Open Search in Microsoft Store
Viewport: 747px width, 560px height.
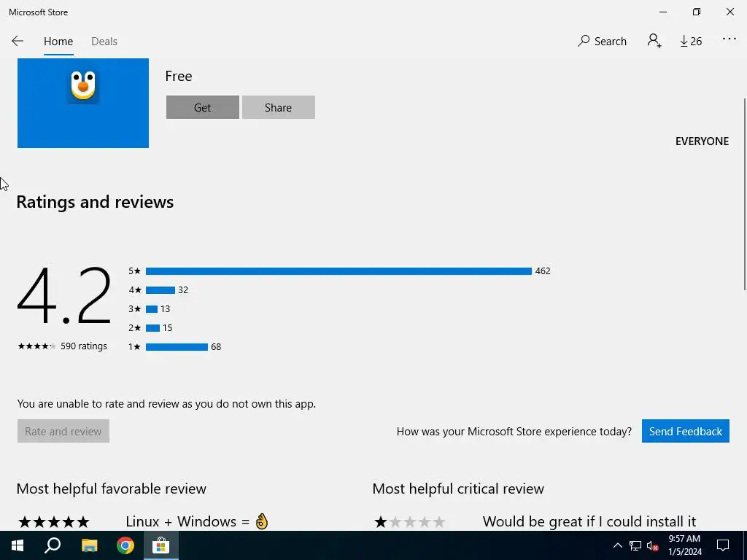coord(602,41)
